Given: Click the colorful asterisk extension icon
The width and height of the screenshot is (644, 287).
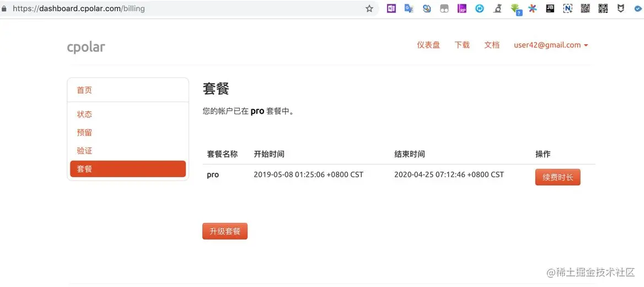Looking at the screenshot, I should point(533,8).
